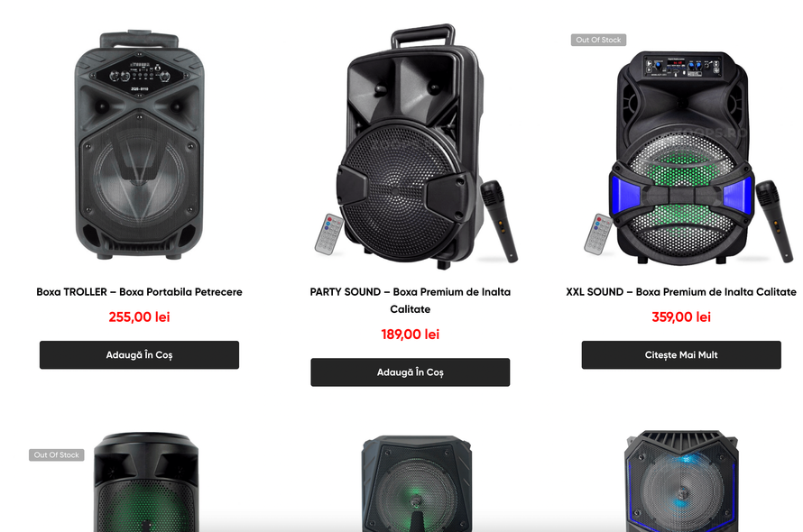Add Boxa TROLLER to cart
The height and width of the screenshot is (532, 803).
click(139, 355)
